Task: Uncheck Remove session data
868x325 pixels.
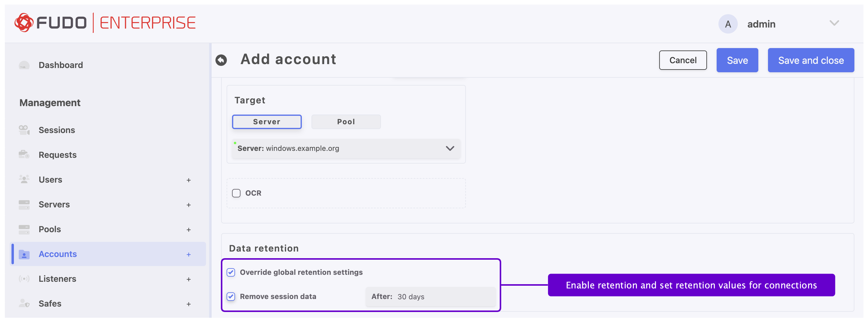Action: click(x=231, y=297)
